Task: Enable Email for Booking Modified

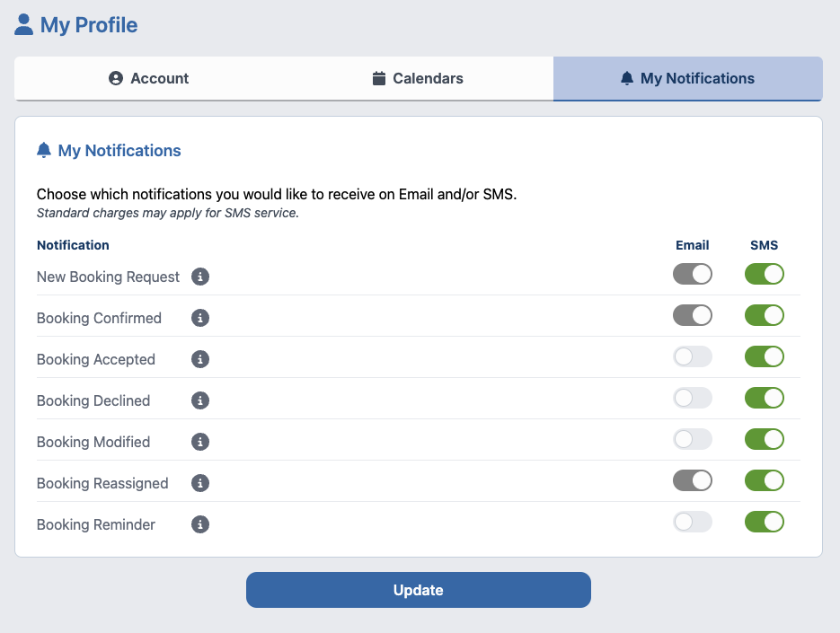Action: tap(692, 440)
